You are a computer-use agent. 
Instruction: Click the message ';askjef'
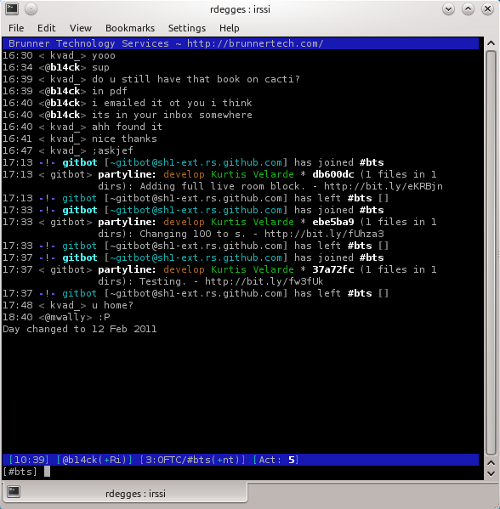tap(113, 151)
